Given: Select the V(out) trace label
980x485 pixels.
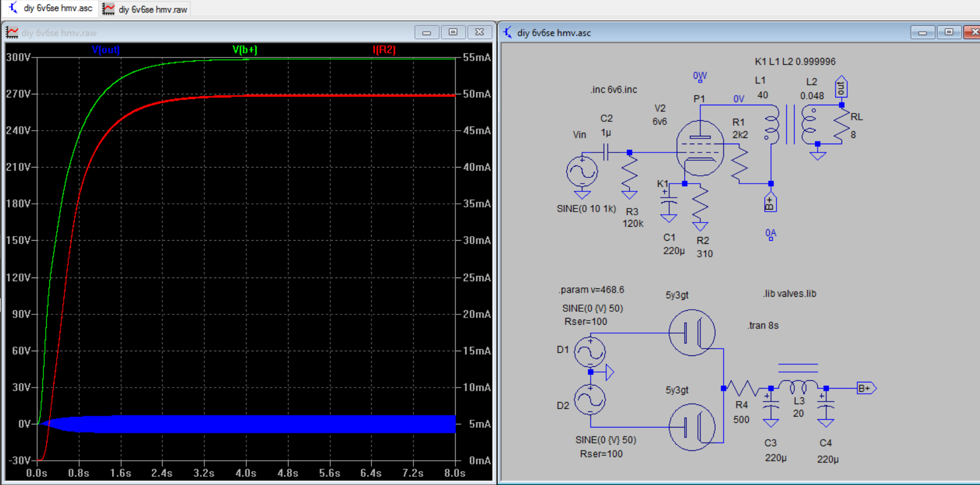Looking at the screenshot, I should tap(106, 50).
